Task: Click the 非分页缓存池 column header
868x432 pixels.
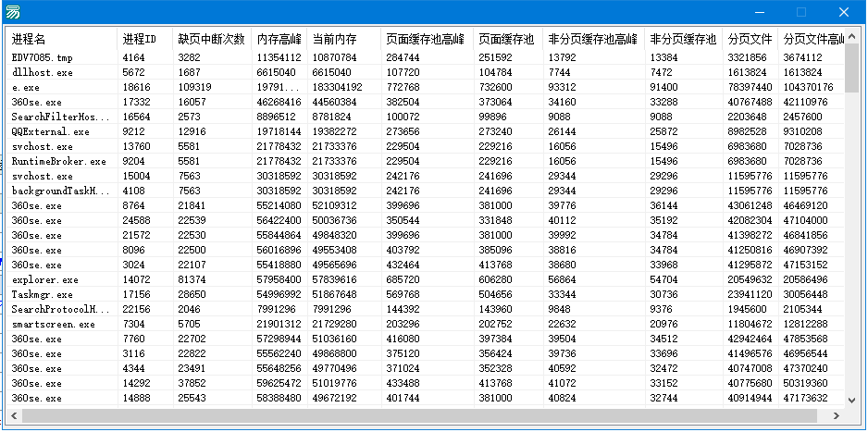Action: coord(684,39)
